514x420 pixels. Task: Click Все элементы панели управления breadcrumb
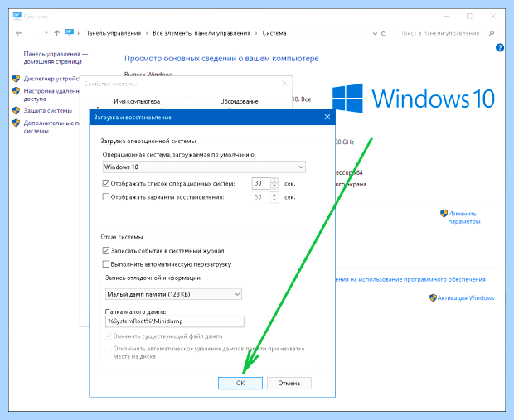point(201,33)
